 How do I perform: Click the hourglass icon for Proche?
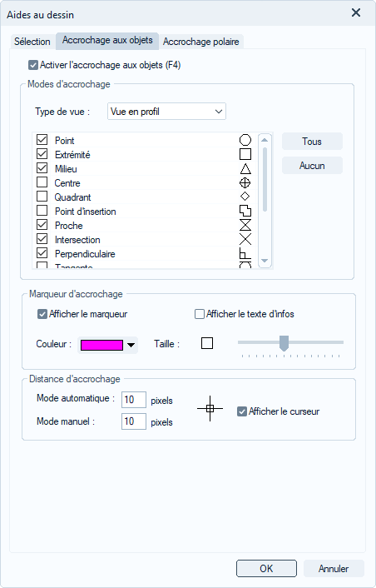[245, 226]
